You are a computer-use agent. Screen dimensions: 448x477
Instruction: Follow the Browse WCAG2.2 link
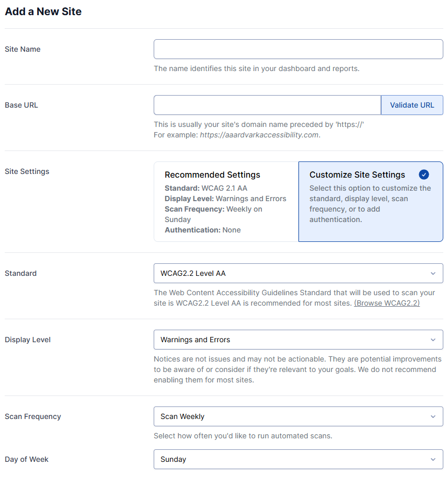(387, 303)
